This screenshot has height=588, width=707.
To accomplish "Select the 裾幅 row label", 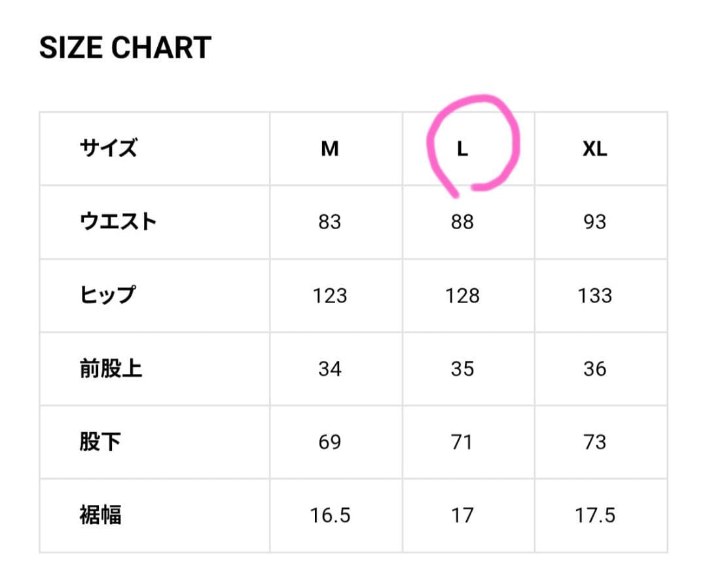I will click(100, 515).
